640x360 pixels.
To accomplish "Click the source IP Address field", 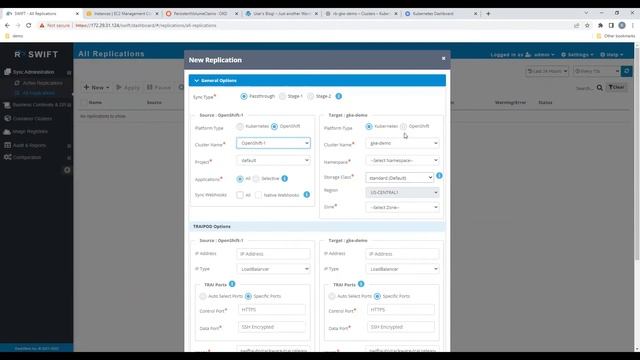I will click(273, 254).
